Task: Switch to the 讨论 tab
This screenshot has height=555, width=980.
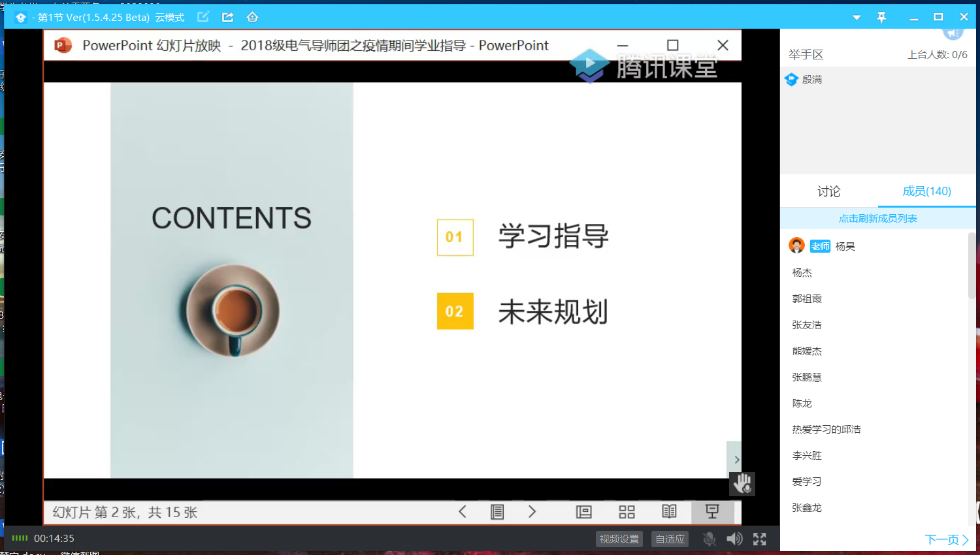Action: point(828,191)
